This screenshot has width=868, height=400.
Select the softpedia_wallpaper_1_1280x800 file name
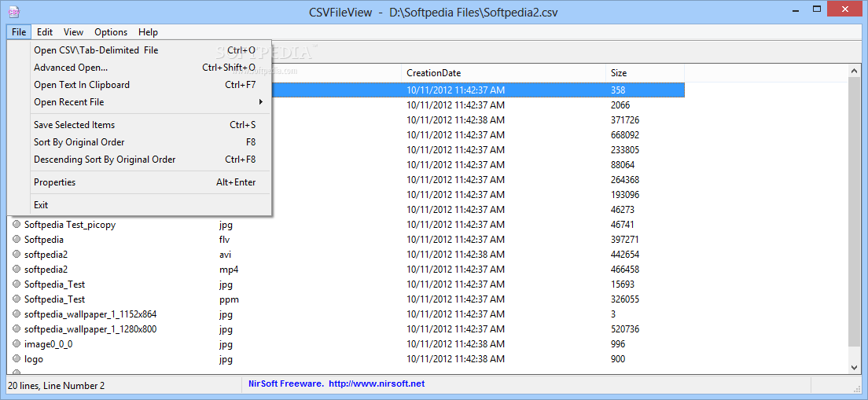click(x=90, y=329)
